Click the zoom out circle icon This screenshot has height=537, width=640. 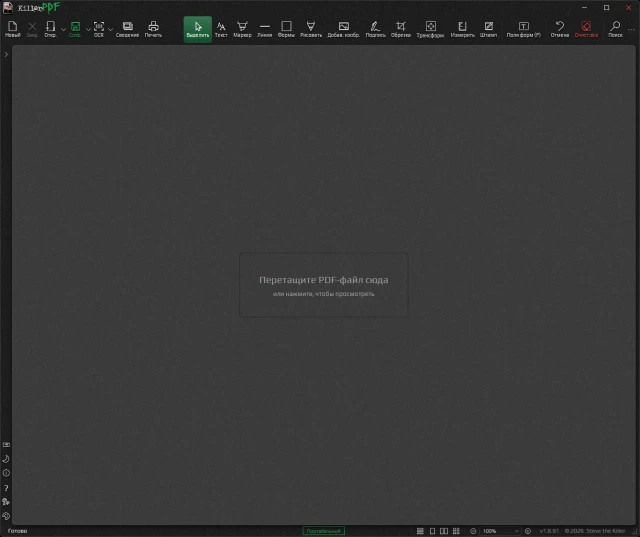[473, 531]
